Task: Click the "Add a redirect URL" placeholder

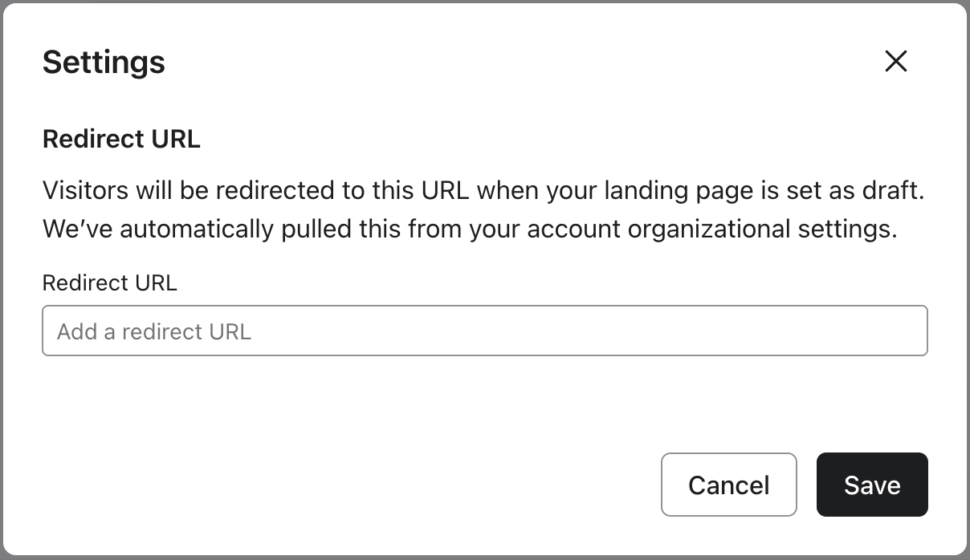Action: (154, 331)
